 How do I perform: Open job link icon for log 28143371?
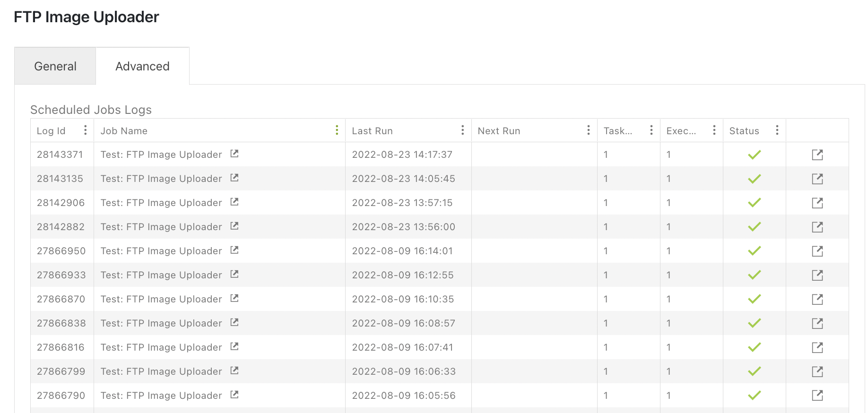pyautogui.click(x=234, y=154)
